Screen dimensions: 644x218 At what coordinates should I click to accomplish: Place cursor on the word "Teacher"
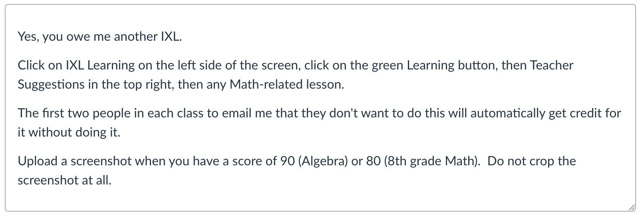pyautogui.click(x=551, y=65)
